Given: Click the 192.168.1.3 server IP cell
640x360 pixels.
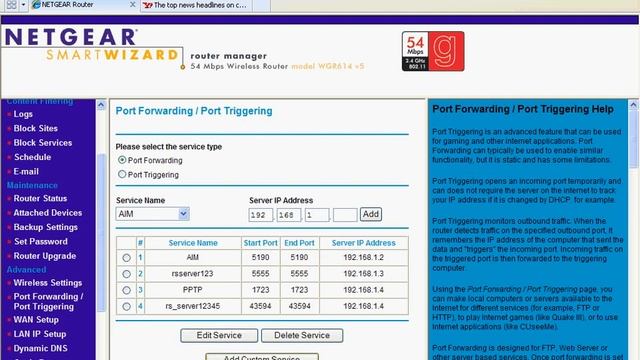Looking at the screenshot, I should pos(363,273).
